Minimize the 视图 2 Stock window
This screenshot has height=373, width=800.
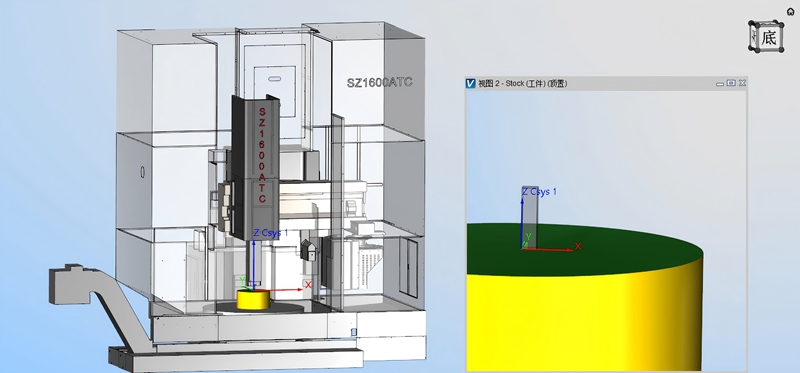[x=720, y=83]
